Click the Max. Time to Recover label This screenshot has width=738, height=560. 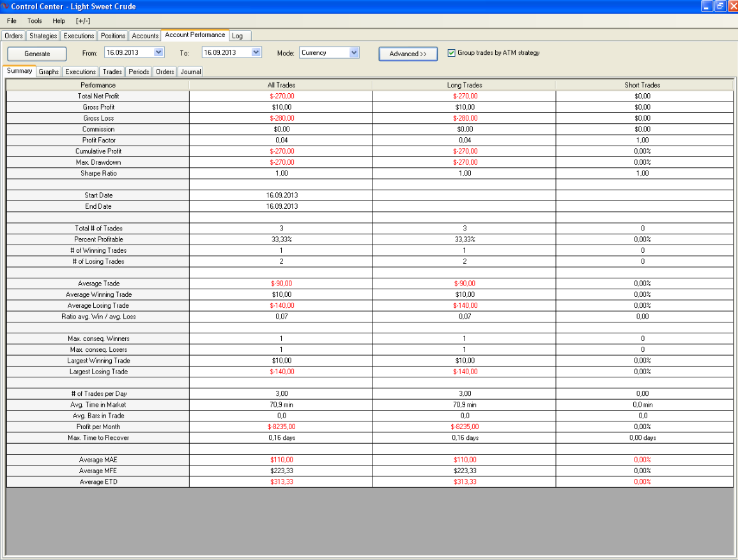click(98, 438)
